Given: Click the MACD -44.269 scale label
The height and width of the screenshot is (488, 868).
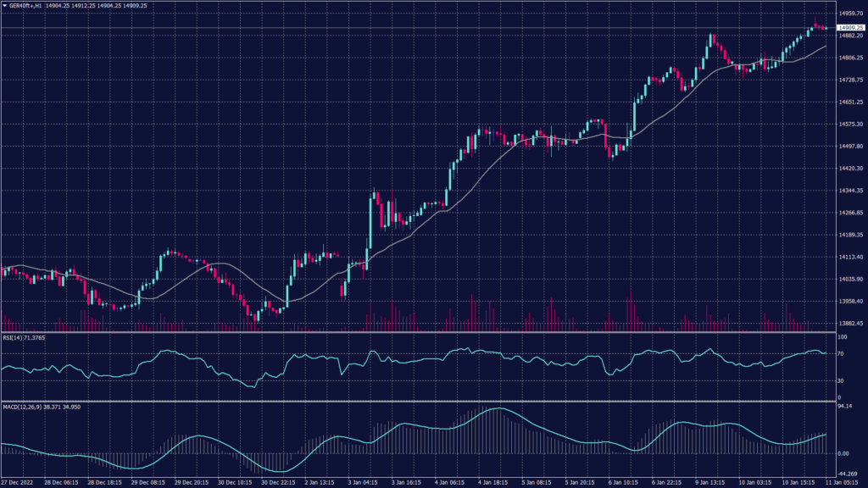Looking at the screenshot, I should (x=848, y=474).
